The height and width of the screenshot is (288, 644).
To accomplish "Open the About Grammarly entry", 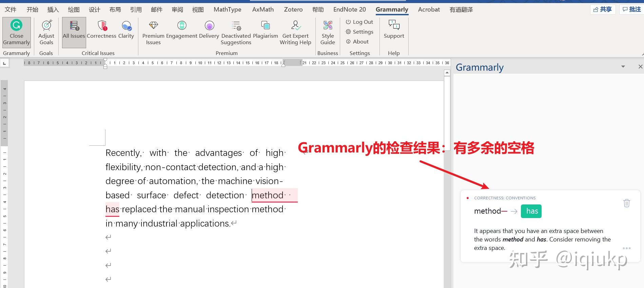I will [x=357, y=41].
